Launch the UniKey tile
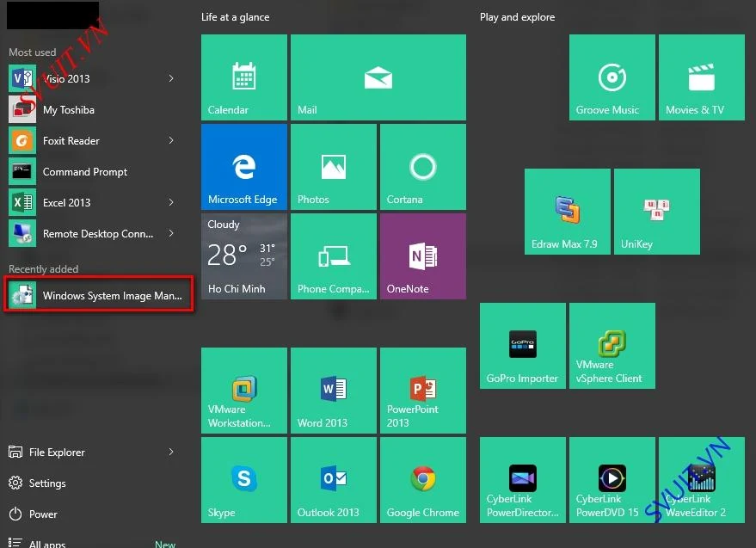Image resolution: width=756 pixels, height=548 pixels. [x=657, y=212]
